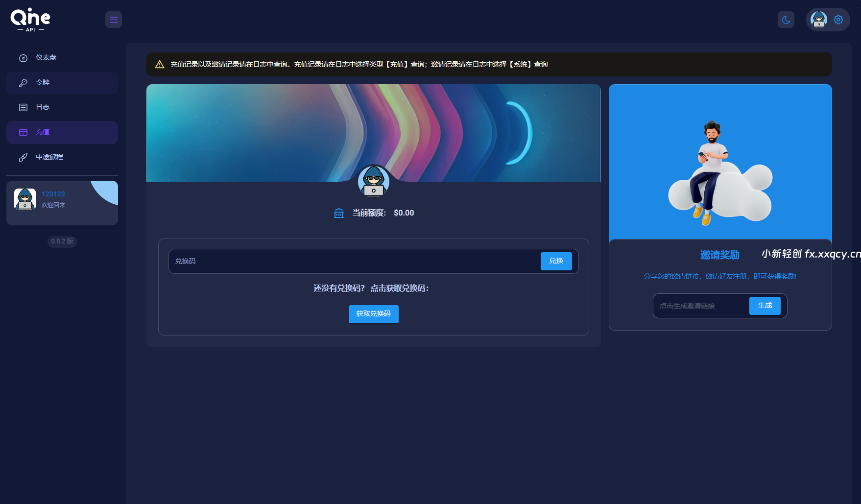Image resolution: width=861 pixels, height=504 pixels.
Task: Click the 0.8.2 版 version badge
Action: coord(62,241)
